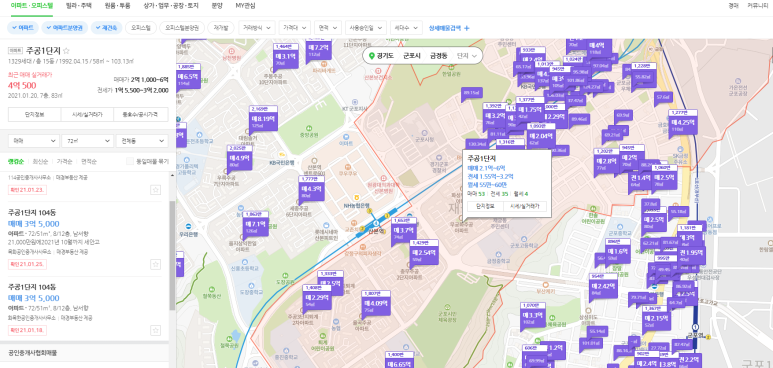Open the 매 4.3억 map marker
The image size is (773, 368).
312,190
